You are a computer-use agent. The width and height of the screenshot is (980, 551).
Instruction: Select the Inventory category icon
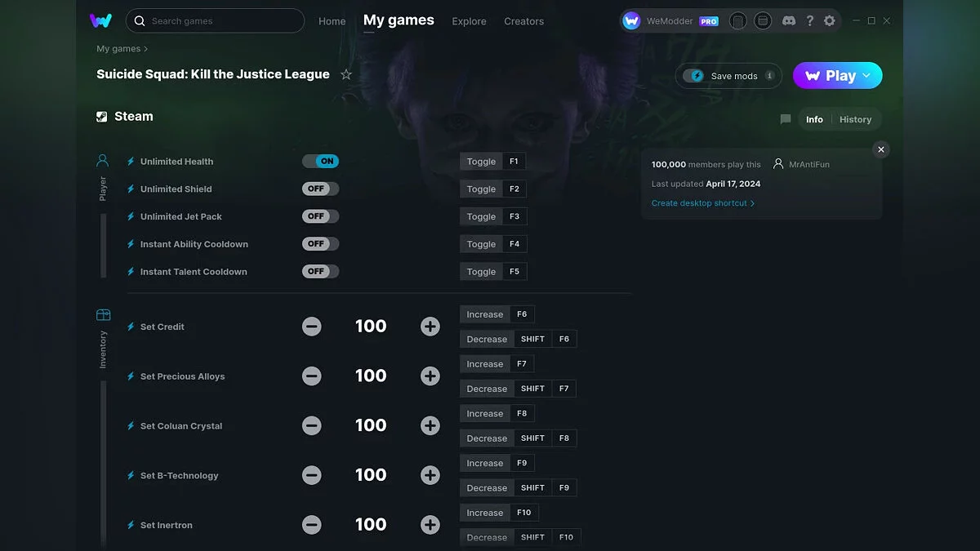click(103, 314)
